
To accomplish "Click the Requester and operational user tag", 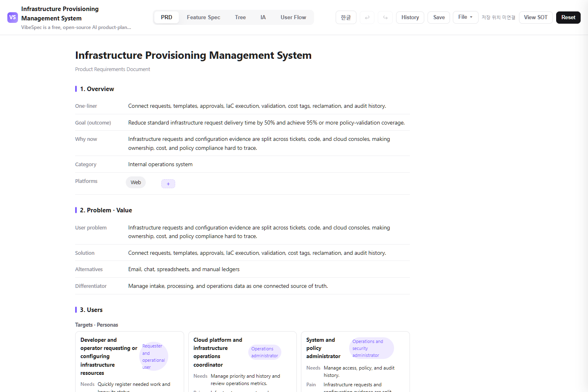I will [x=154, y=356].
